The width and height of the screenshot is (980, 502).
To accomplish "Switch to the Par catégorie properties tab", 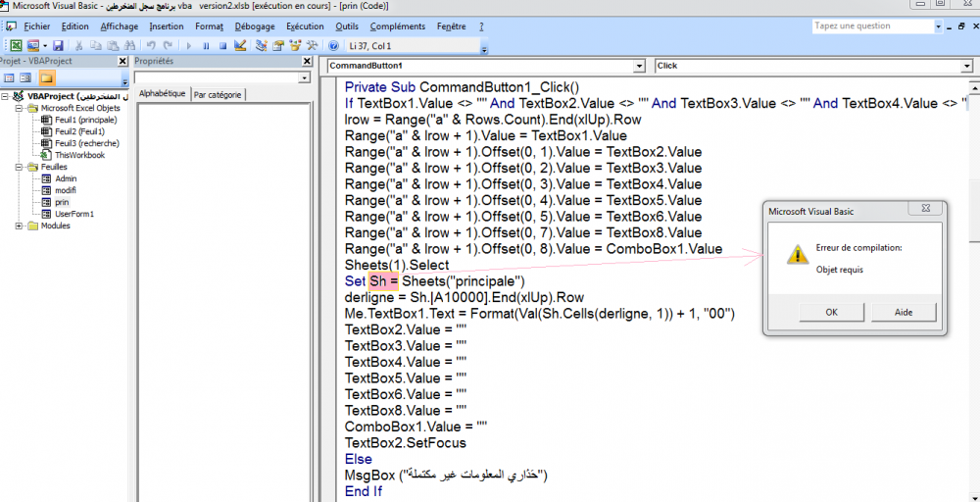I will click(x=219, y=95).
